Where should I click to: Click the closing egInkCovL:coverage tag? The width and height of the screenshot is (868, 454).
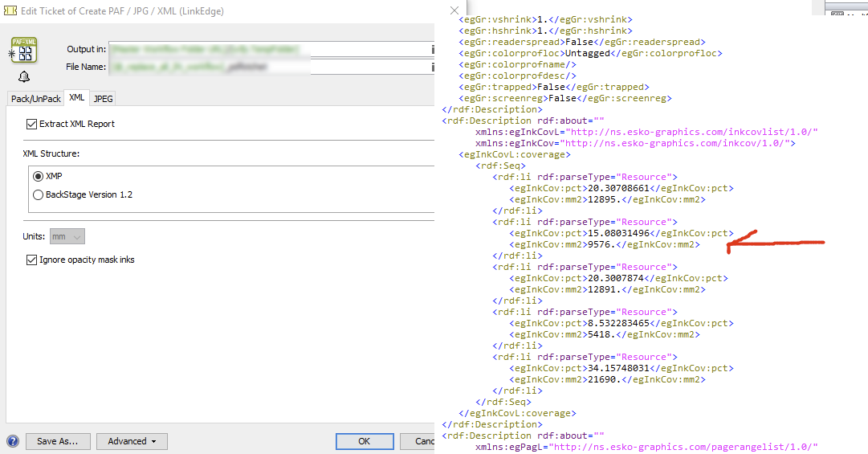518,413
